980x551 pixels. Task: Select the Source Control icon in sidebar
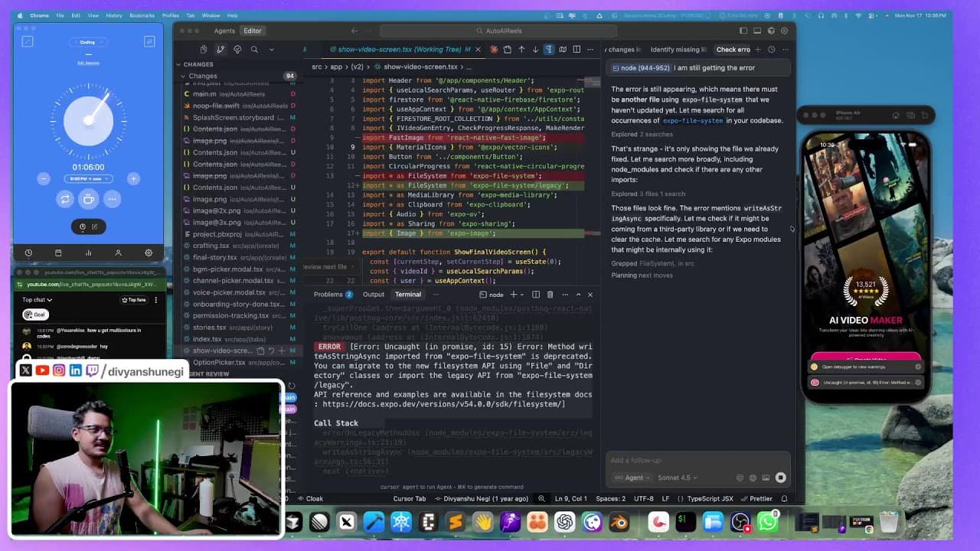pos(220,49)
